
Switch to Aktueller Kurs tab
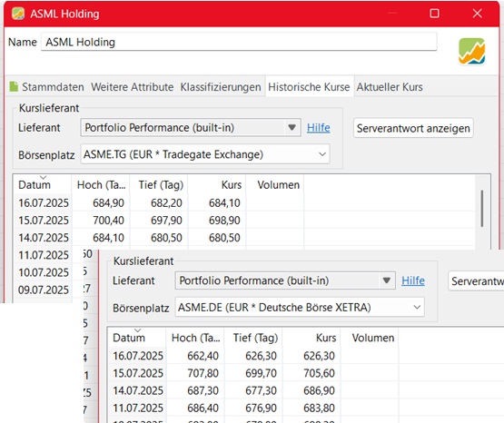[x=390, y=87]
